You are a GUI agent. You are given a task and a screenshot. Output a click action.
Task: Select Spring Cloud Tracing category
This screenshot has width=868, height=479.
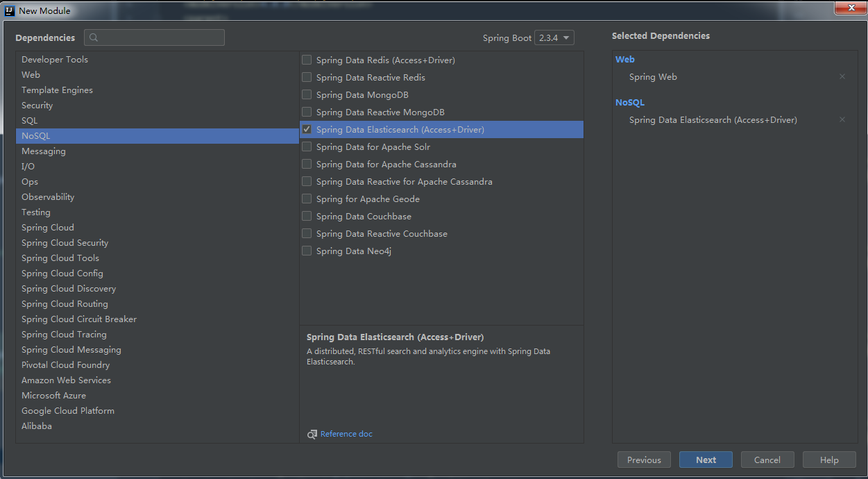157,335
